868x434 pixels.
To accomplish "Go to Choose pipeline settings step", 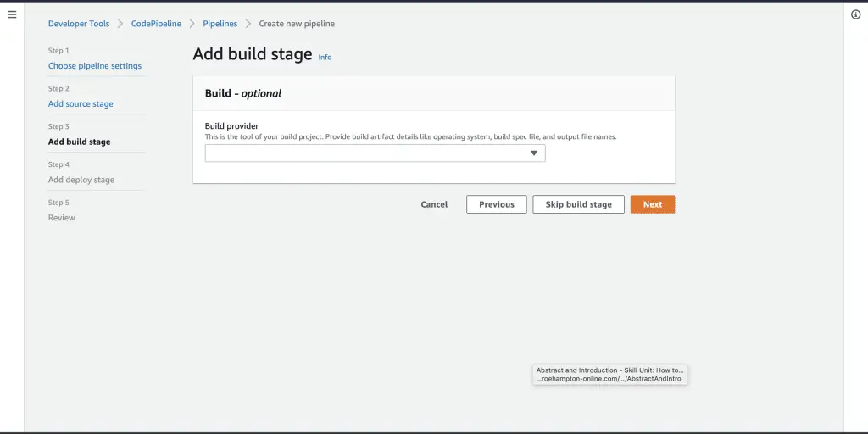I will point(95,66).
